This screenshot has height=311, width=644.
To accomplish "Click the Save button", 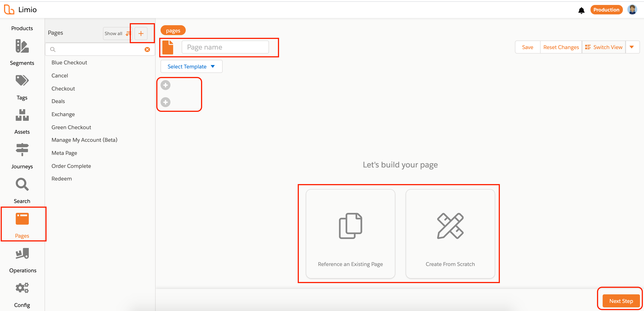I will (528, 47).
